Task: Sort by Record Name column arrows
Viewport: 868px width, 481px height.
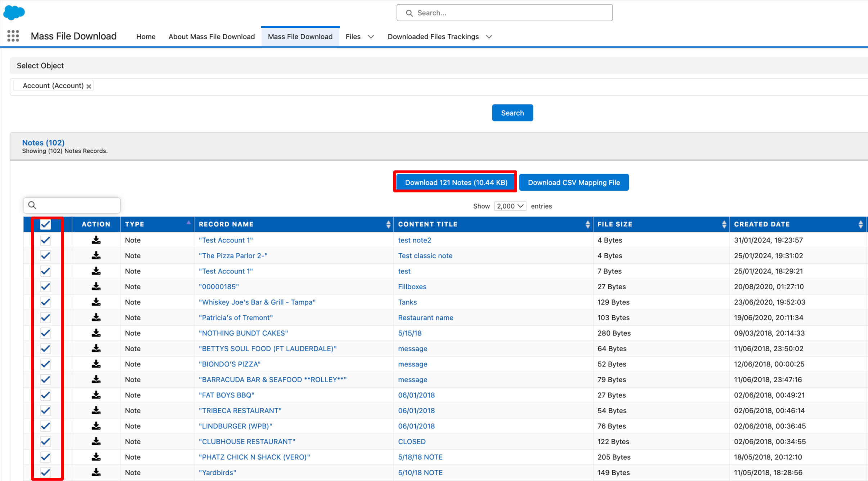Action: (388, 224)
